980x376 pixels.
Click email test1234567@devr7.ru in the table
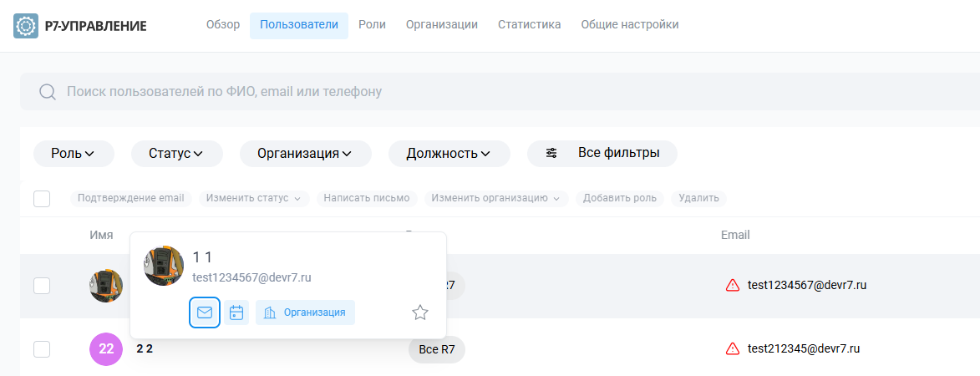tap(807, 286)
